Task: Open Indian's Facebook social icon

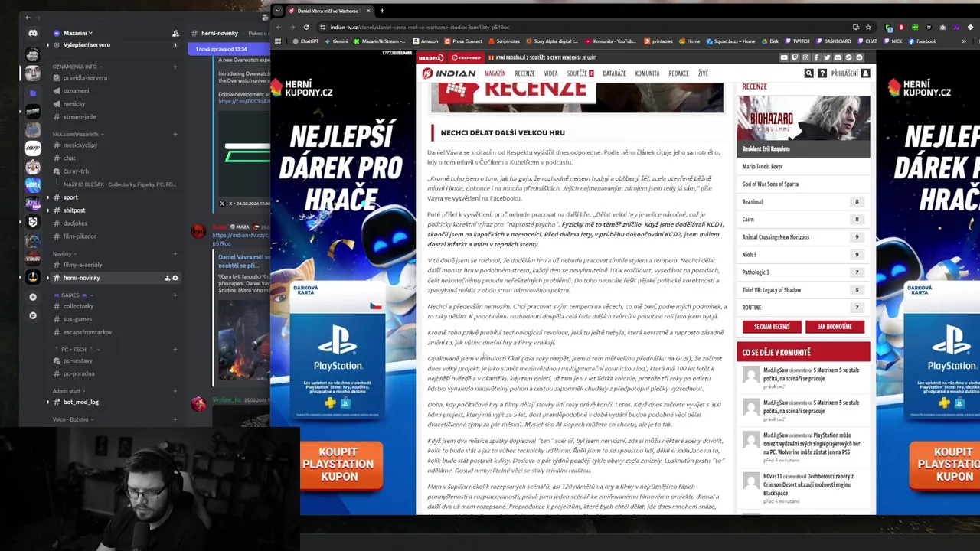Action: tap(816, 57)
